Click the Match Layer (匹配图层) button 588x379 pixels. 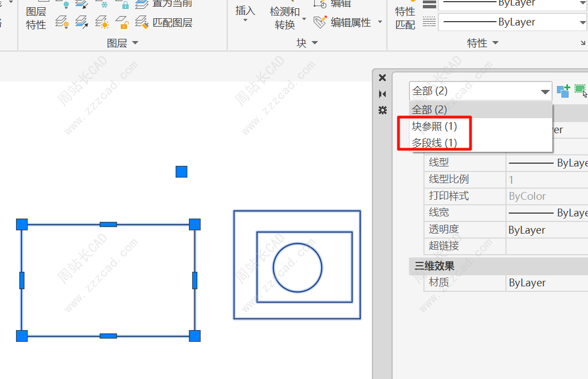click(165, 23)
